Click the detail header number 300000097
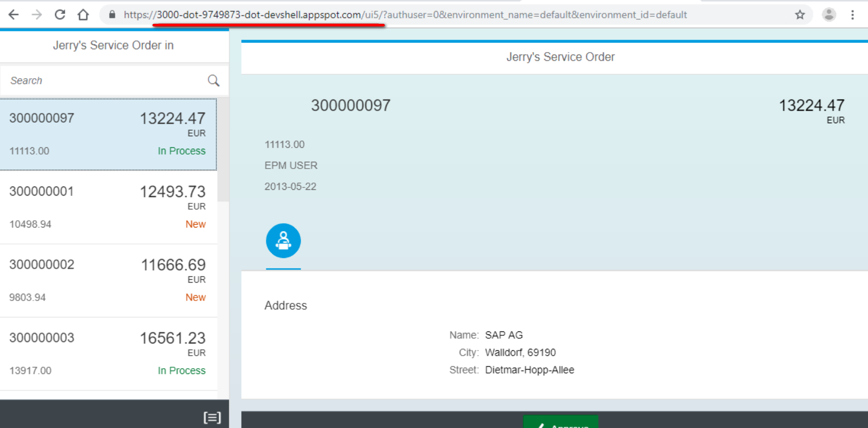This screenshot has height=428, width=868. pyautogui.click(x=351, y=105)
